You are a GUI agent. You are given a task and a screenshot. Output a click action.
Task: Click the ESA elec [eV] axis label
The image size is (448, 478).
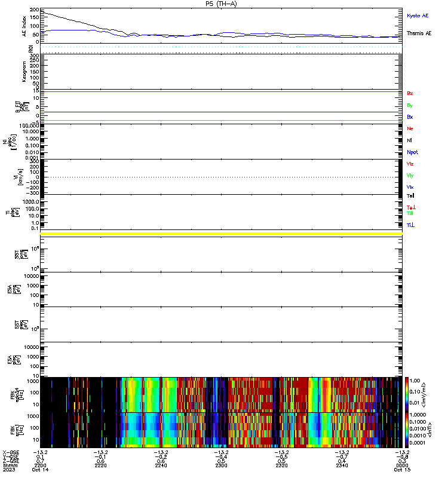[x=14, y=360]
